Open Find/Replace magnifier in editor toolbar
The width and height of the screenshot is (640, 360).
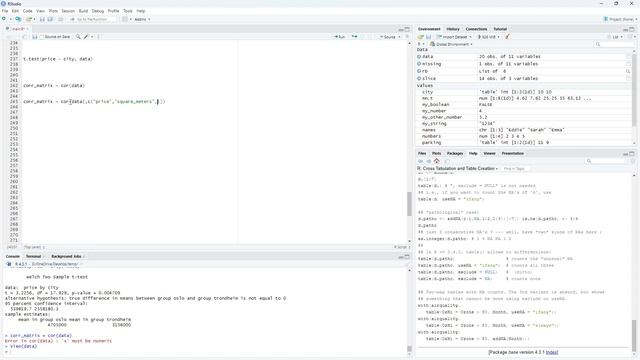pyautogui.click(x=78, y=37)
